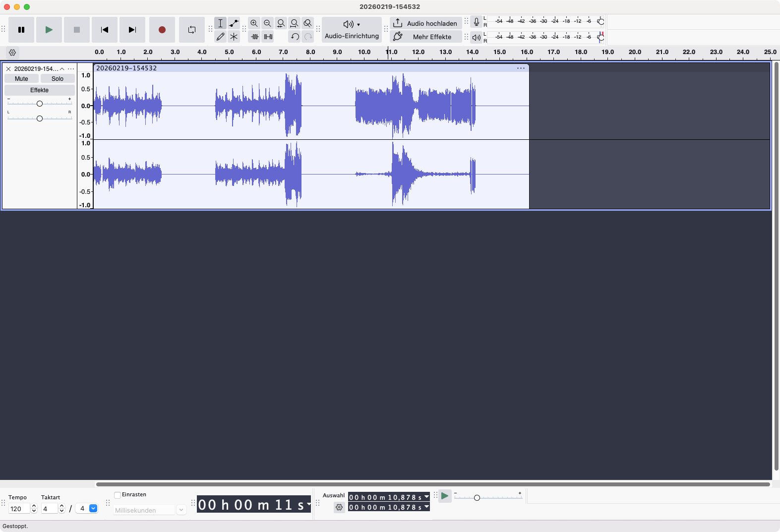Click the Record button
Screen dimensions: 780x532
[x=162, y=30]
